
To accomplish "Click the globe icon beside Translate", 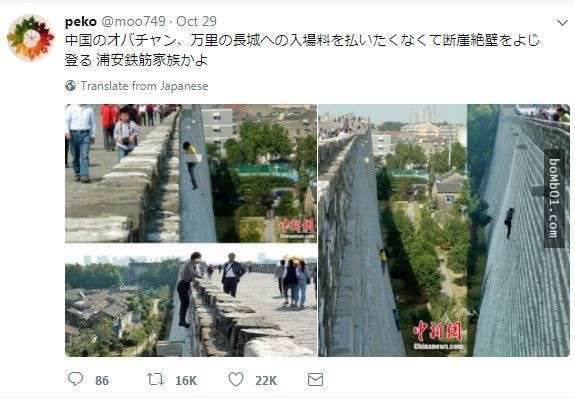I will point(70,86).
